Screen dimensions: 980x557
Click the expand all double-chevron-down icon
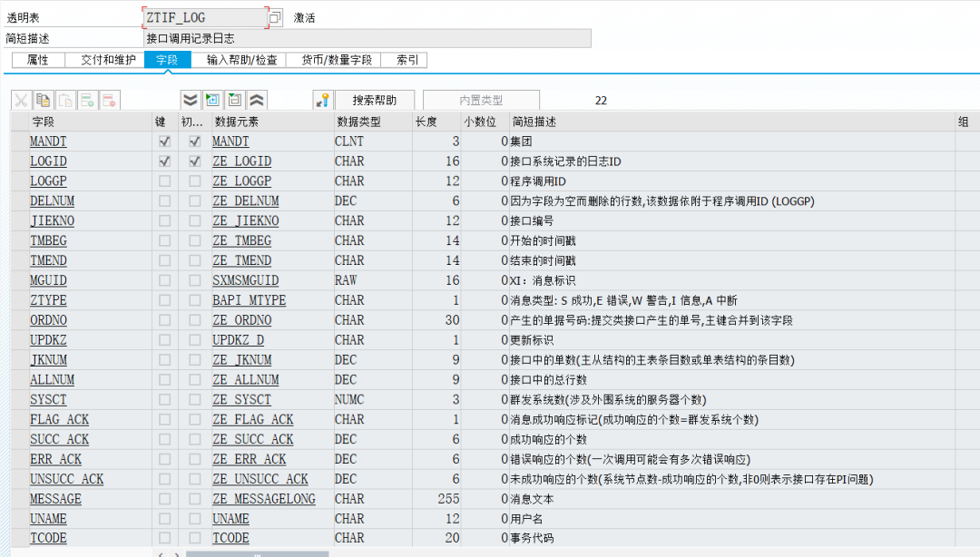coord(191,100)
